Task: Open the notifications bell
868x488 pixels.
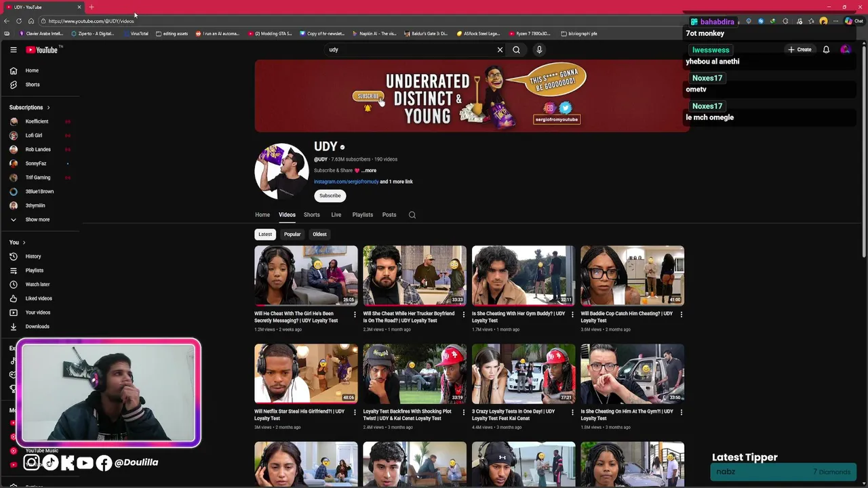Action: (x=826, y=49)
